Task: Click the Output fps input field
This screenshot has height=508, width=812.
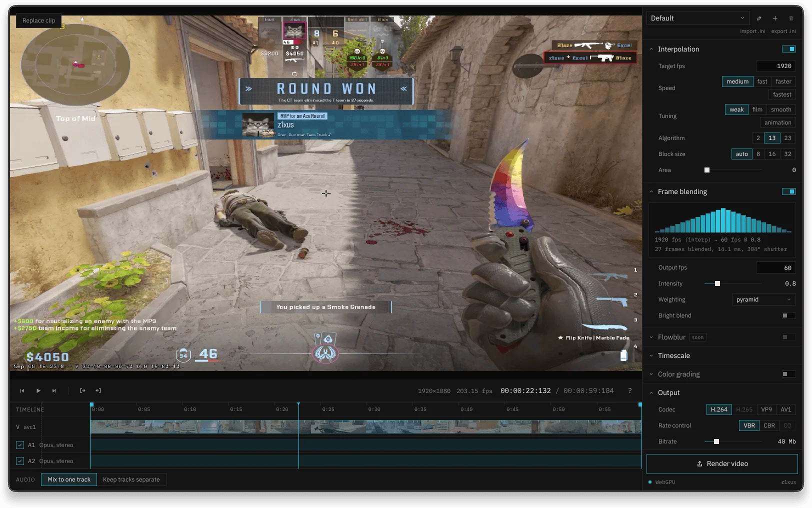Action: click(775, 268)
